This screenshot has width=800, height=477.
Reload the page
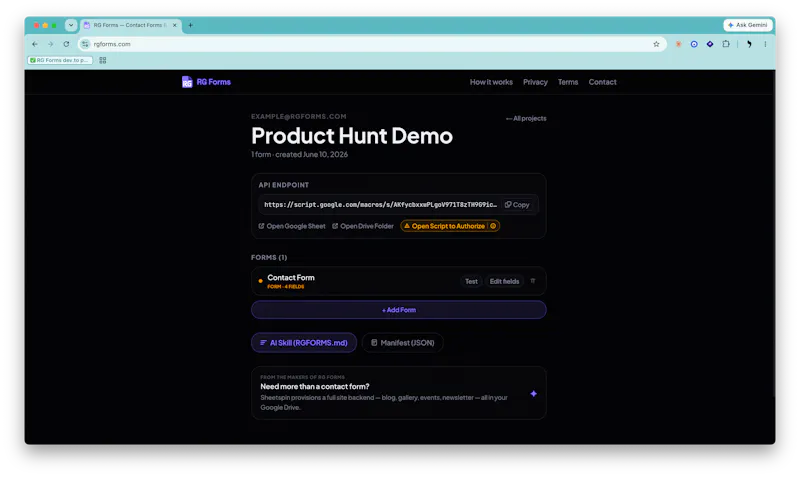[x=66, y=44]
